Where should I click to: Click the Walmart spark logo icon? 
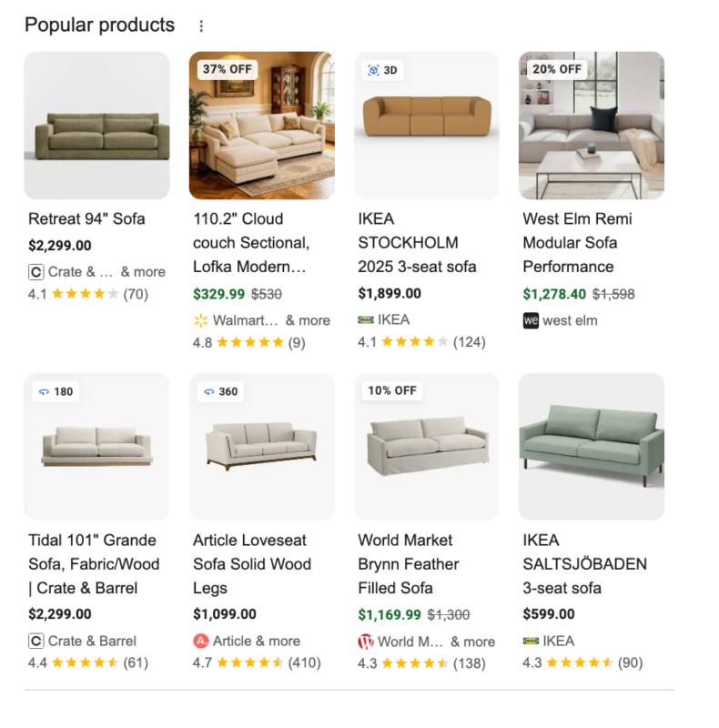(x=200, y=320)
